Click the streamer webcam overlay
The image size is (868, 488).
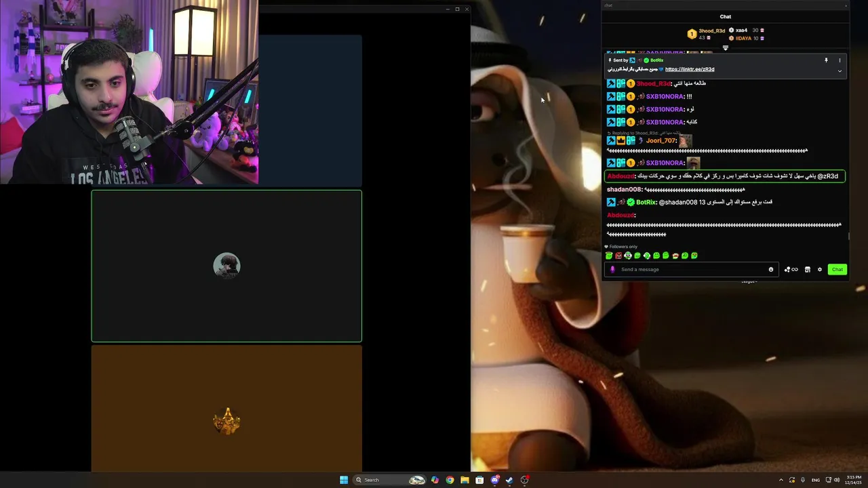point(129,92)
